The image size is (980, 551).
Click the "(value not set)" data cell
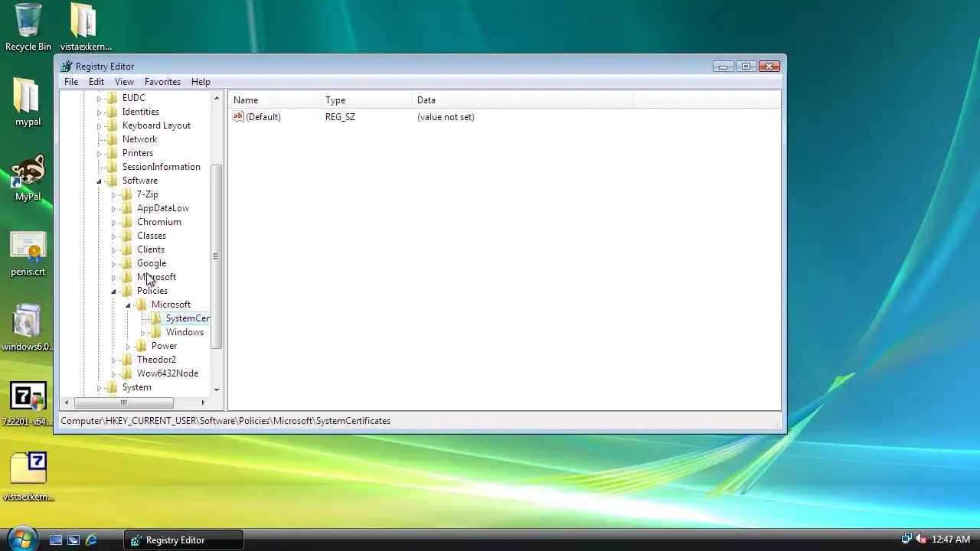(x=446, y=117)
